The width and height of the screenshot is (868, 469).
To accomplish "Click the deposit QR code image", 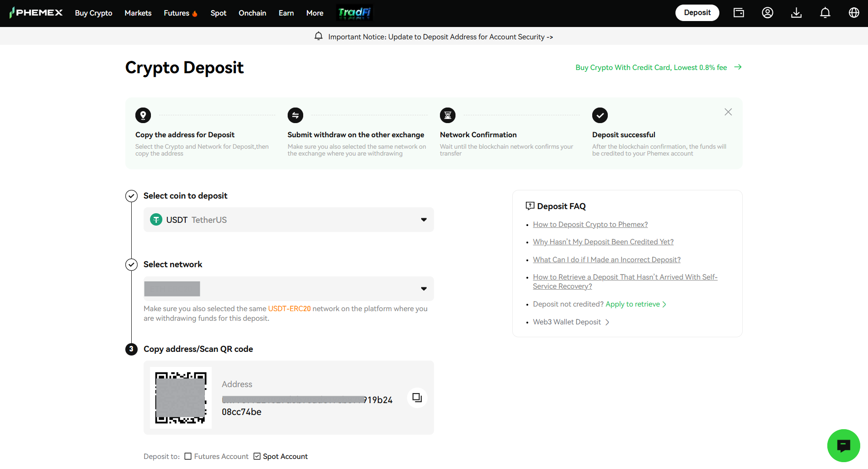I will pos(181,398).
